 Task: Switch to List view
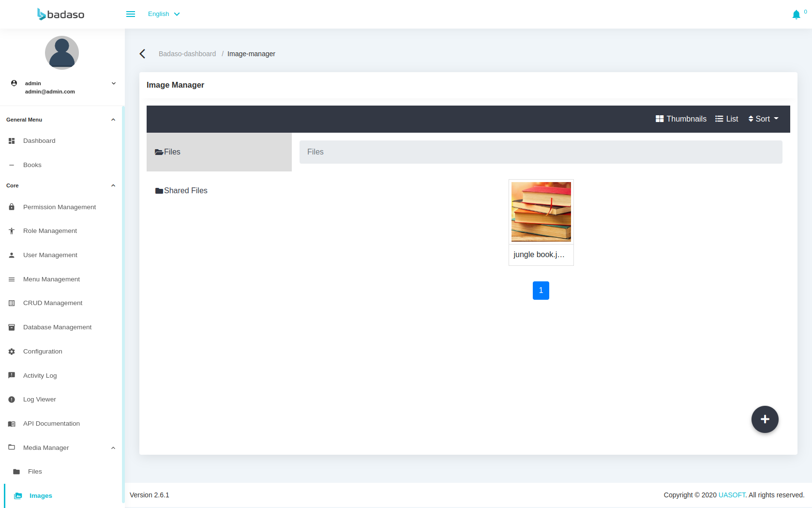[x=726, y=119]
